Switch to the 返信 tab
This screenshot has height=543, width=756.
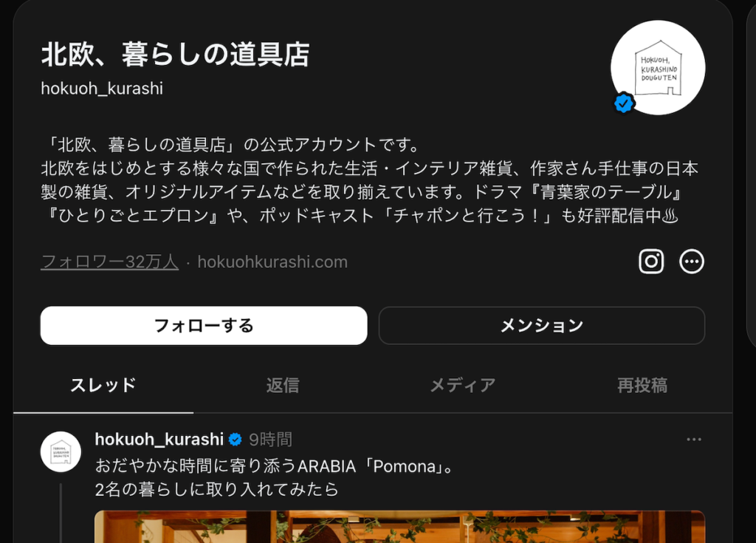coord(283,386)
